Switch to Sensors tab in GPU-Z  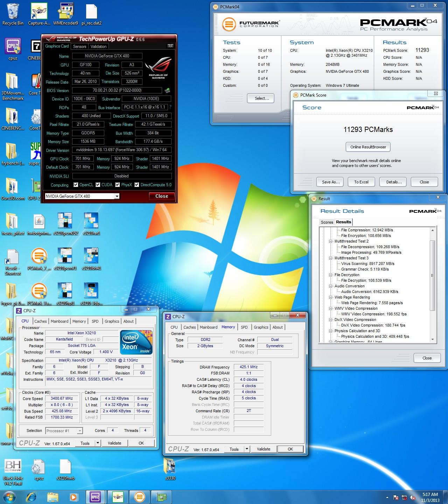tap(79, 47)
